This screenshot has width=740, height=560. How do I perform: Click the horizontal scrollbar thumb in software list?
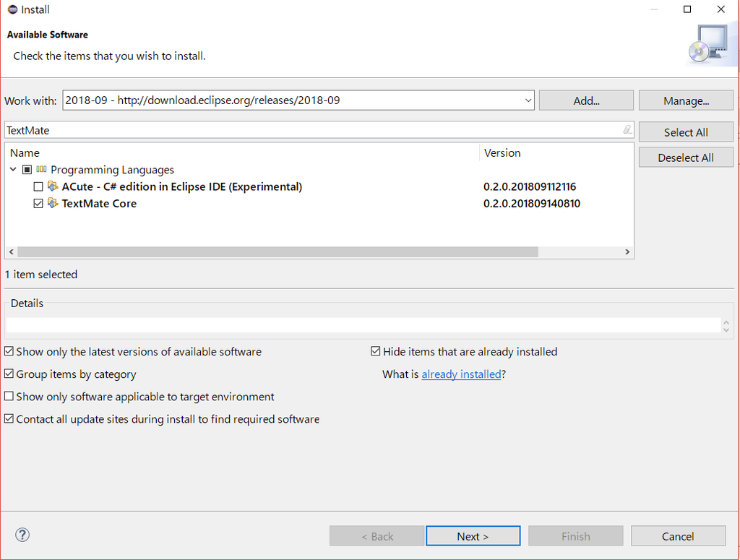point(277,252)
